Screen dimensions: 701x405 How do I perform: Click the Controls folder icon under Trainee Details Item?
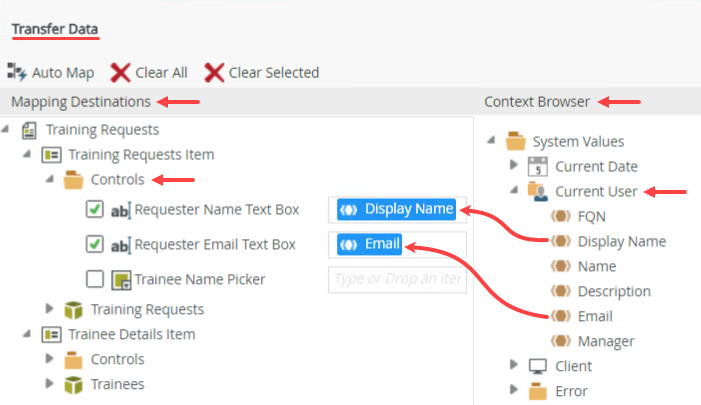[x=73, y=360]
